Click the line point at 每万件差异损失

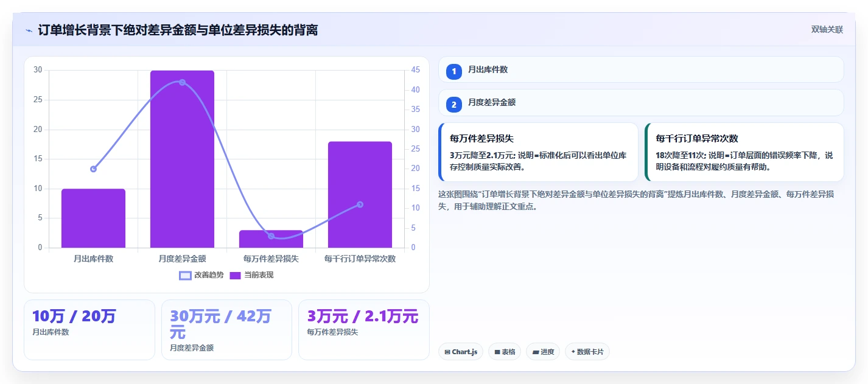click(271, 236)
